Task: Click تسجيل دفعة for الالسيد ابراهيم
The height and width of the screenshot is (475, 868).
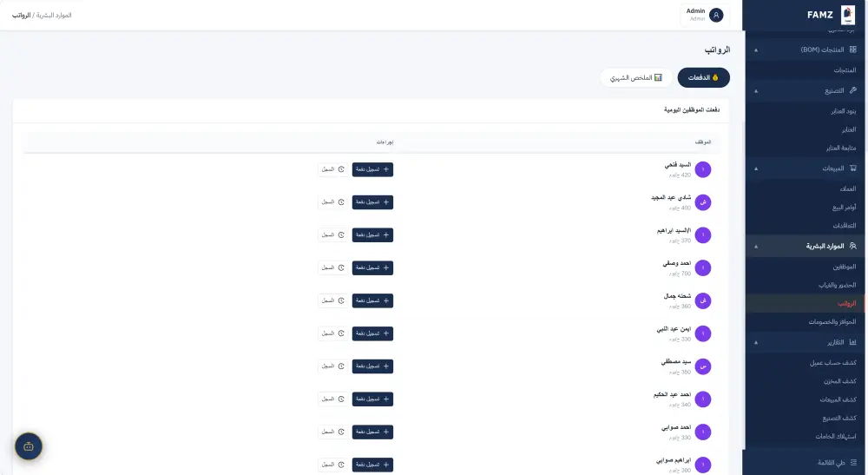Action: pyautogui.click(x=372, y=234)
